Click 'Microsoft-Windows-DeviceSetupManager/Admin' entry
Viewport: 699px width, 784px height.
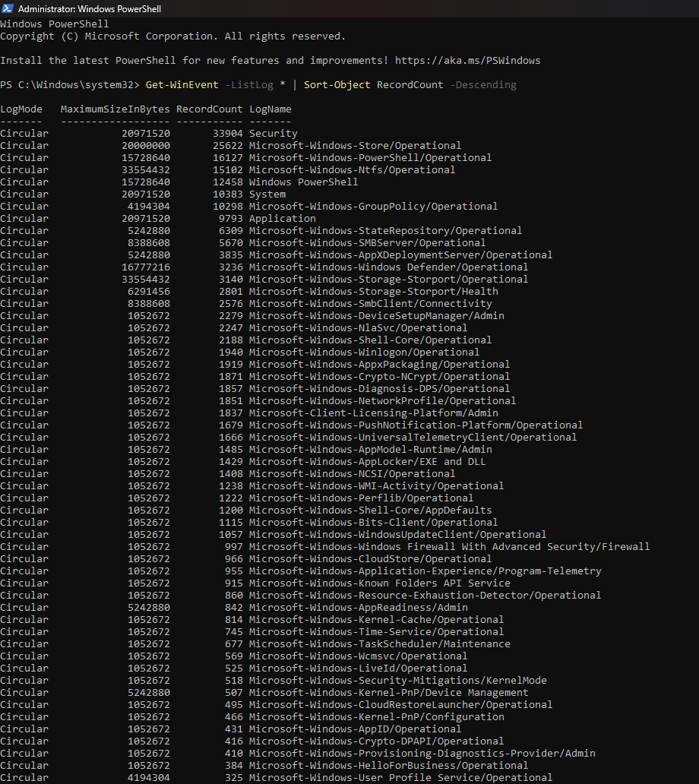click(x=376, y=316)
